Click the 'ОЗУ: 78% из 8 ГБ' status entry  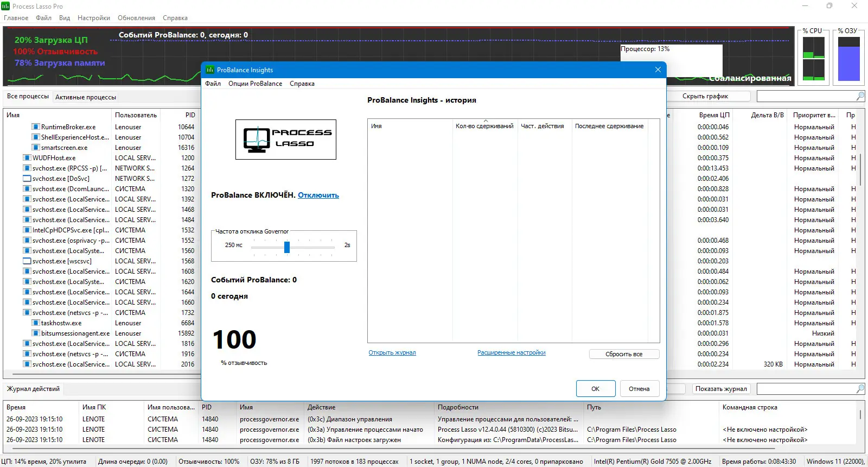[275, 462]
